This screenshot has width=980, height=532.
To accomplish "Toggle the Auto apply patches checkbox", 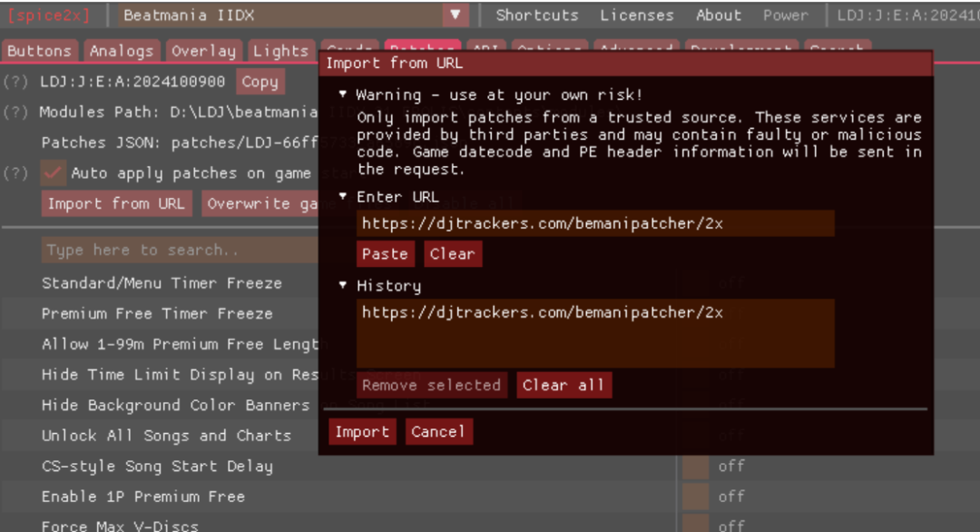I will pyautogui.click(x=54, y=173).
